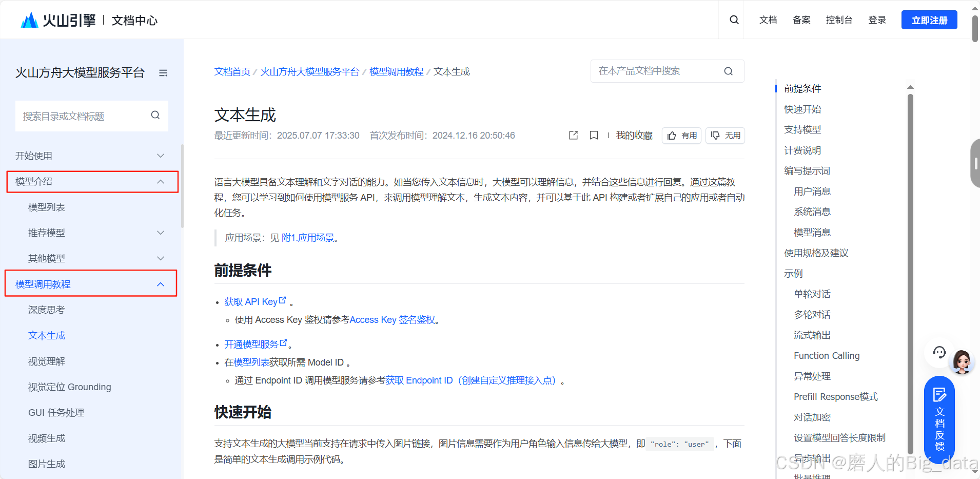Jump to 单轮对话 in outline
This screenshot has height=479, width=980.
[812, 294]
